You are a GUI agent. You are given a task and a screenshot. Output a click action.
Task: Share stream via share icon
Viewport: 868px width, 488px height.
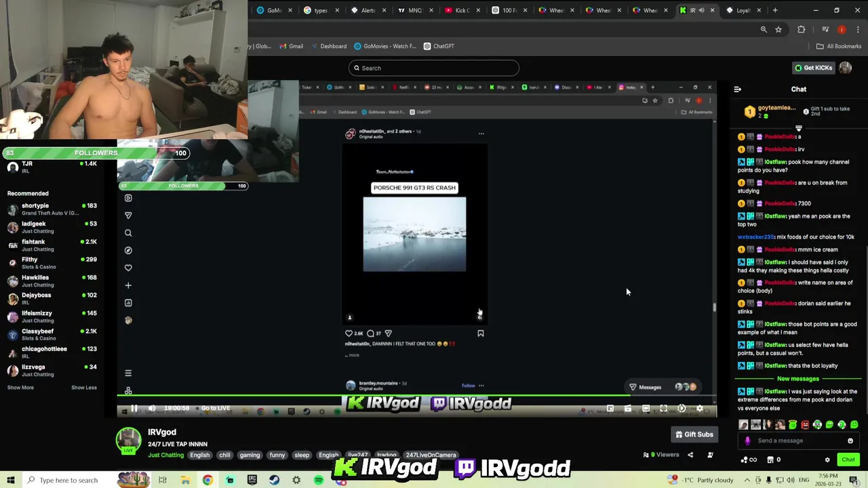690,455
